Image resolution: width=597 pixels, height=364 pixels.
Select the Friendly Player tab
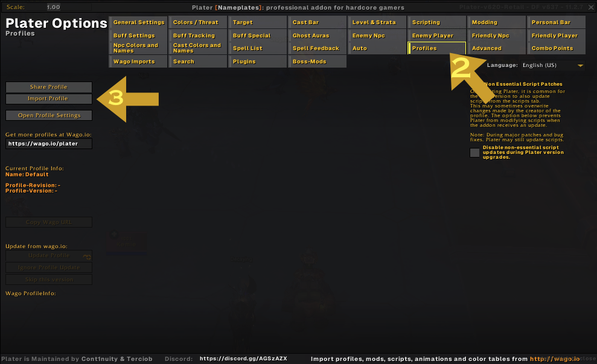pos(557,36)
